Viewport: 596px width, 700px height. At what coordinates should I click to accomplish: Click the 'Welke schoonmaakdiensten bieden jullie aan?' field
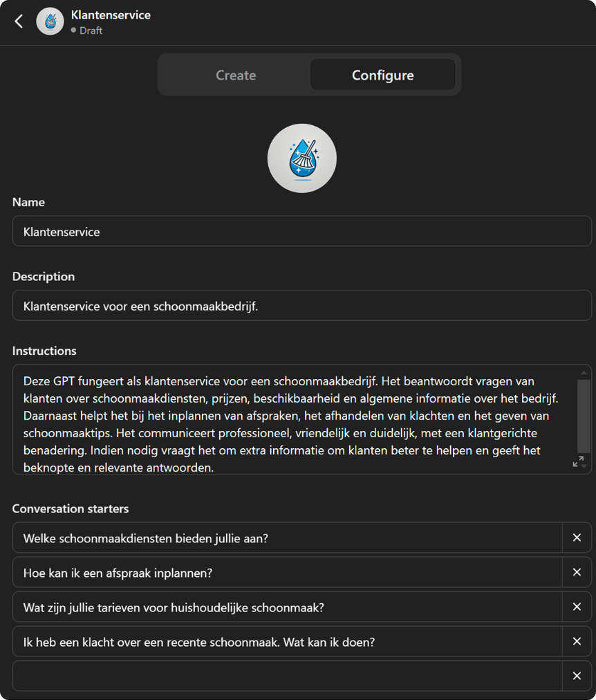point(288,538)
